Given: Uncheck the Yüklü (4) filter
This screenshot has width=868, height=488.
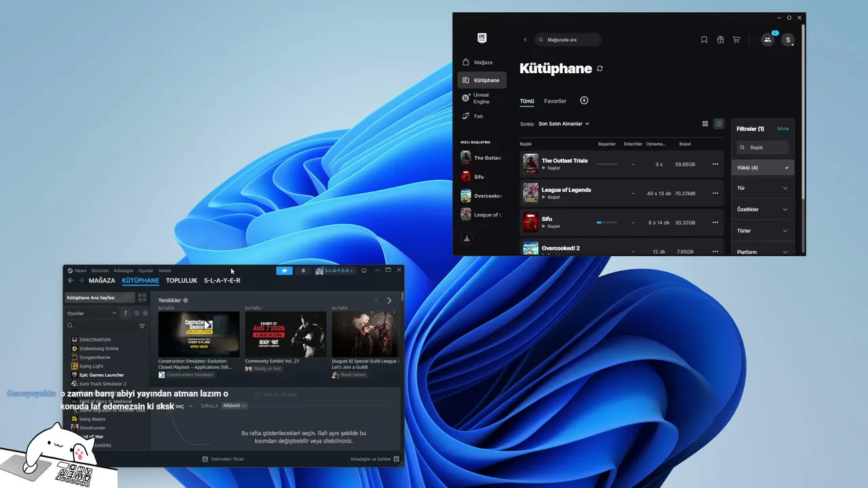Looking at the screenshot, I should coord(763,167).
